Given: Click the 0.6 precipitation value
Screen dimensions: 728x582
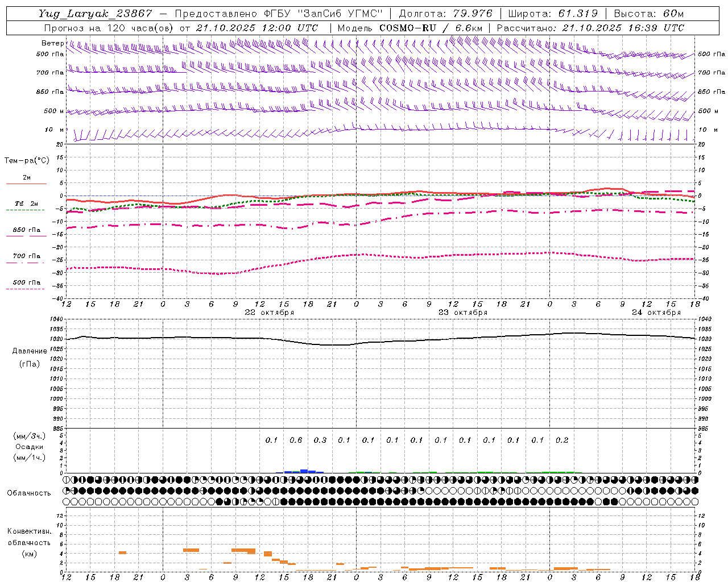Looking at the screenshot, I should [x=296, y=440].
